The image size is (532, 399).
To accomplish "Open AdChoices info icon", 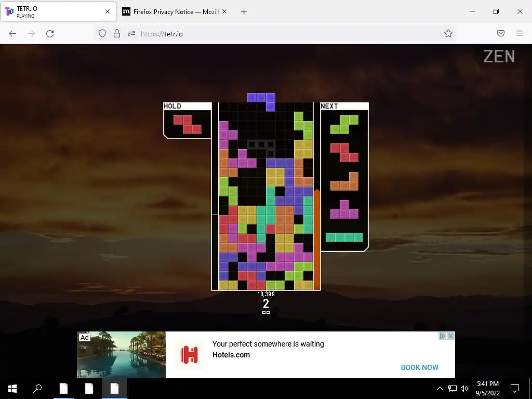I will pyautogui.click(x=443, y=336).
